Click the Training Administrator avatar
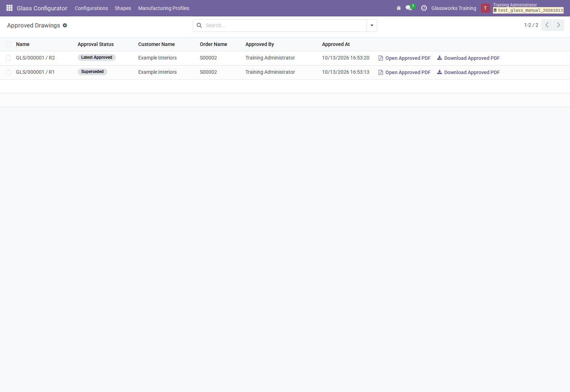 pos(485,8)
